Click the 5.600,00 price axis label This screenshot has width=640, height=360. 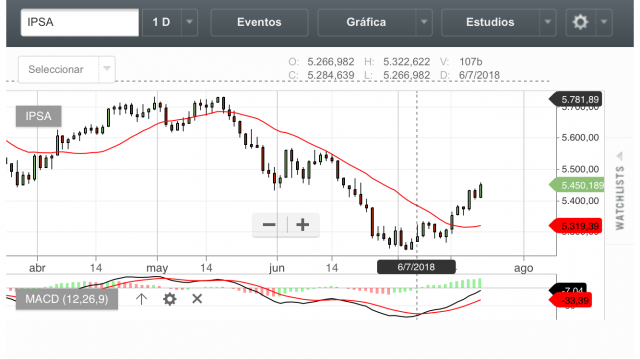tap(580, 138)
